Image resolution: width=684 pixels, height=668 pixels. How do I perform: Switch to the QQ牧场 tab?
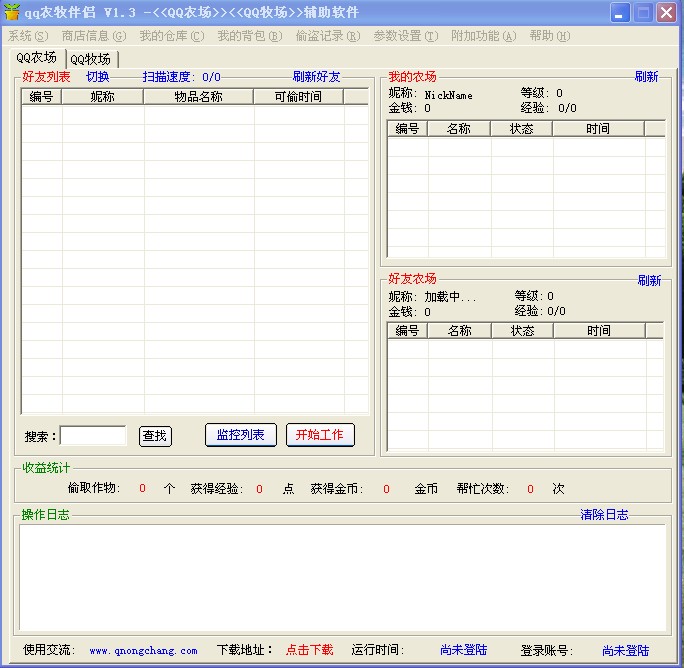tap(91, 59)
